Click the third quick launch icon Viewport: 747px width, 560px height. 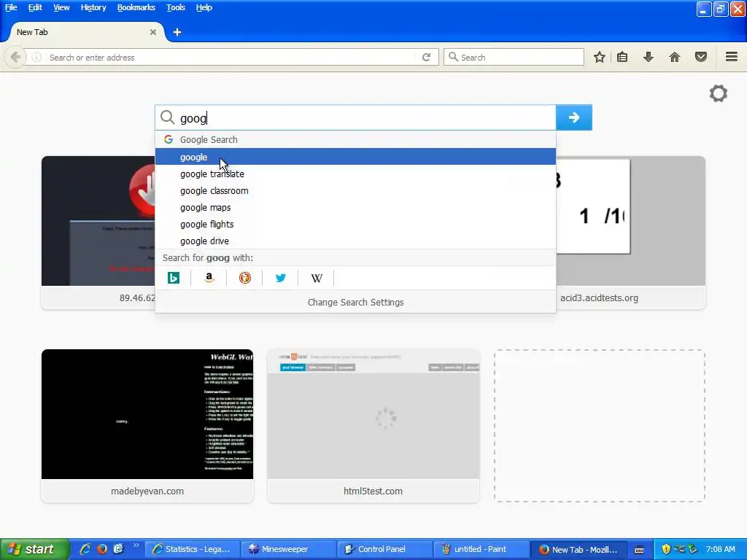pos(119,549)
